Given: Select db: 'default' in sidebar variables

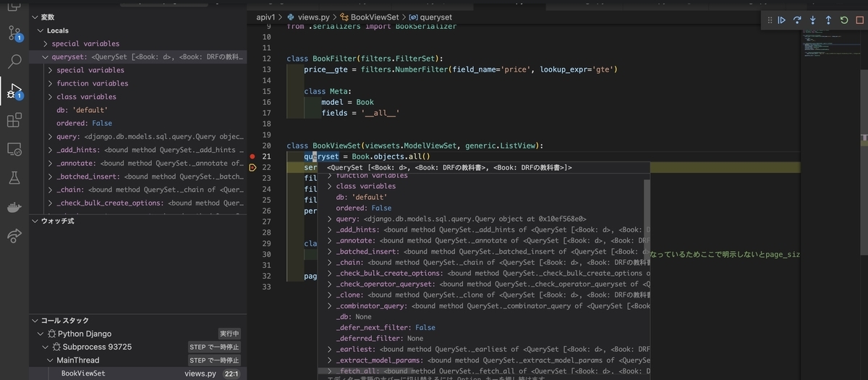Looking at the screenshot, I should (82, 110).
